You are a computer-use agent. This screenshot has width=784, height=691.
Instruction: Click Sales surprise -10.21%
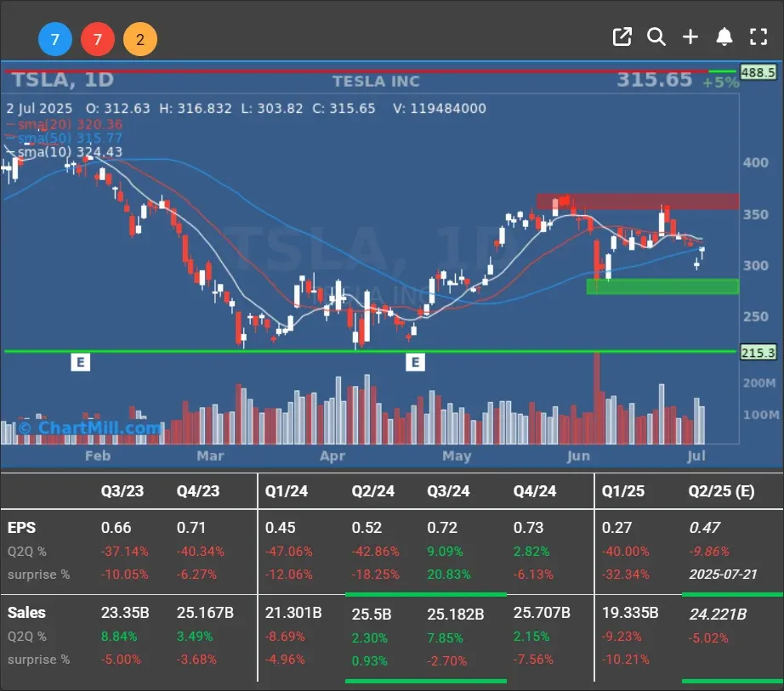click(626, 660)
